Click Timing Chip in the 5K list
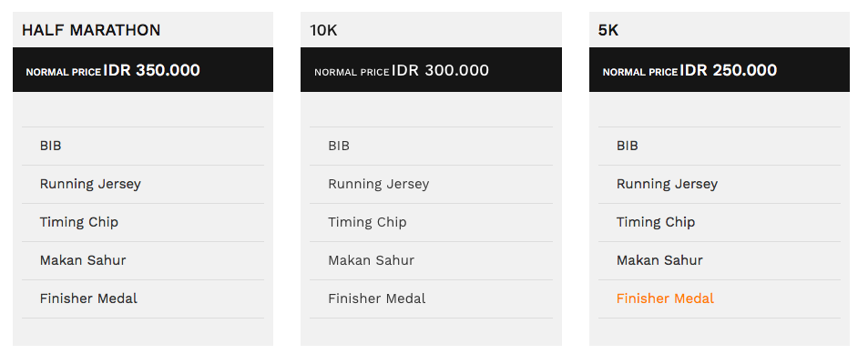 point(656,222)
